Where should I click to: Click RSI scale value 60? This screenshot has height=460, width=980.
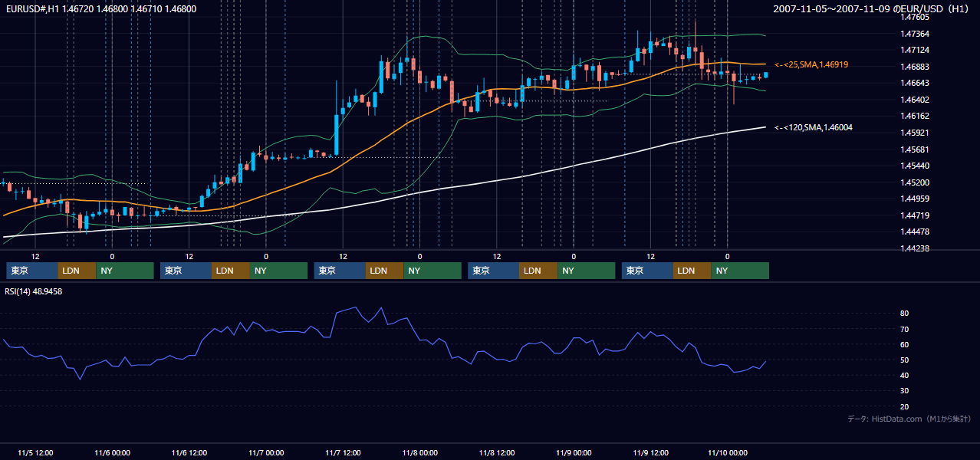[904, 344]
